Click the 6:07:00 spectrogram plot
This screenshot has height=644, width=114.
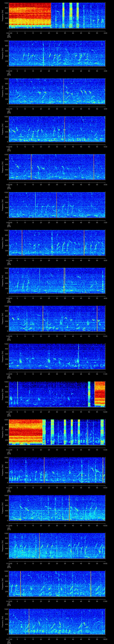pyautogui.click(x=57, y=243)
